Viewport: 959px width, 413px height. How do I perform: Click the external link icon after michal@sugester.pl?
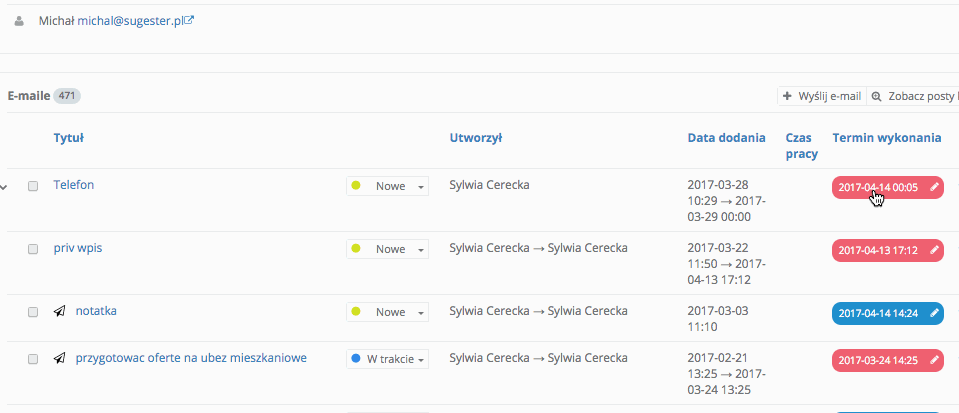coord(189,19)
